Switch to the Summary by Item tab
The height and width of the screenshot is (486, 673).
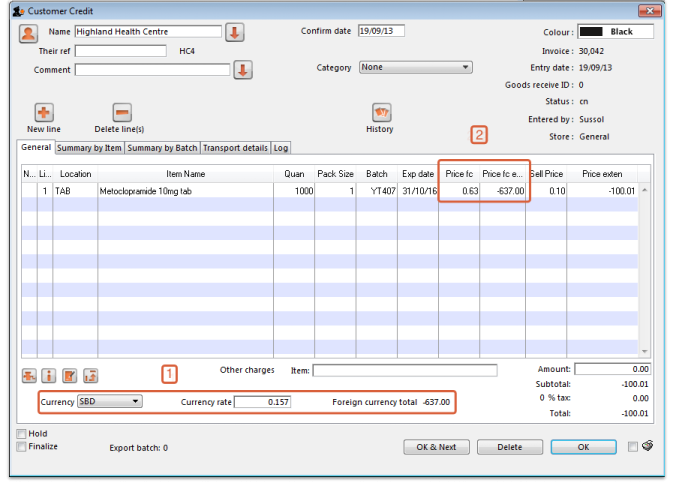[x=89, y=148]
